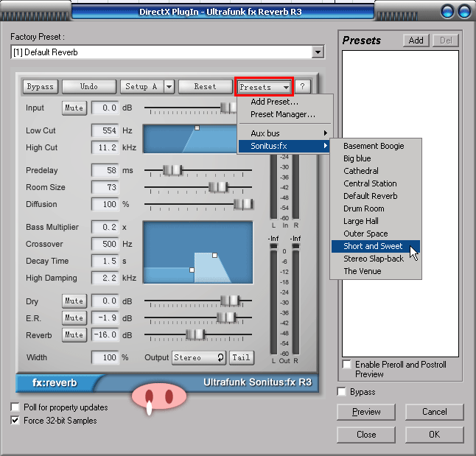Viewport: 476px width, 456px height.
Task: Select Drum Room preset
Action: 376,208
